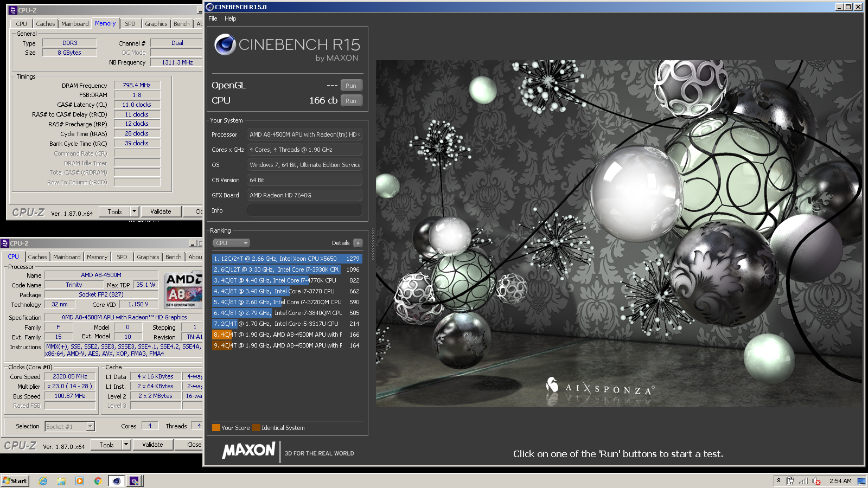Screen dimensions: 868x488
Task: Click the Cinebench title bar app icon
Action: coord(209,7)
